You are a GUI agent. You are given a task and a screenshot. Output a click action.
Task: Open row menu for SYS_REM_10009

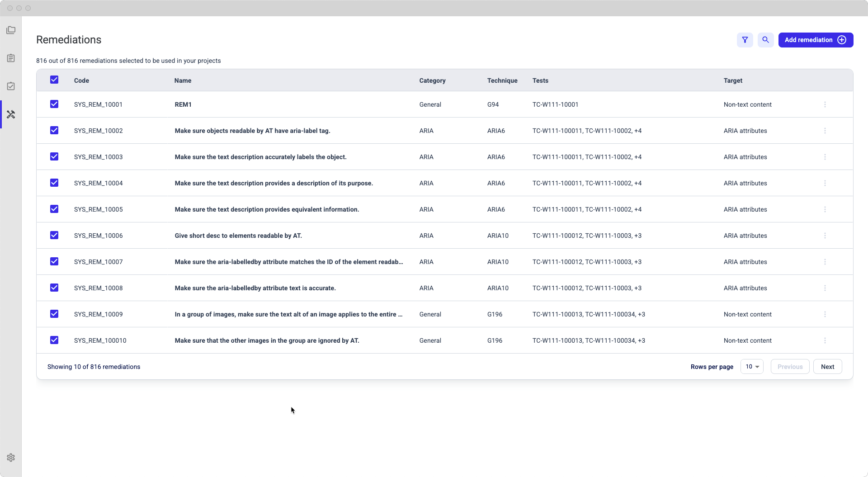pos(825,314)
